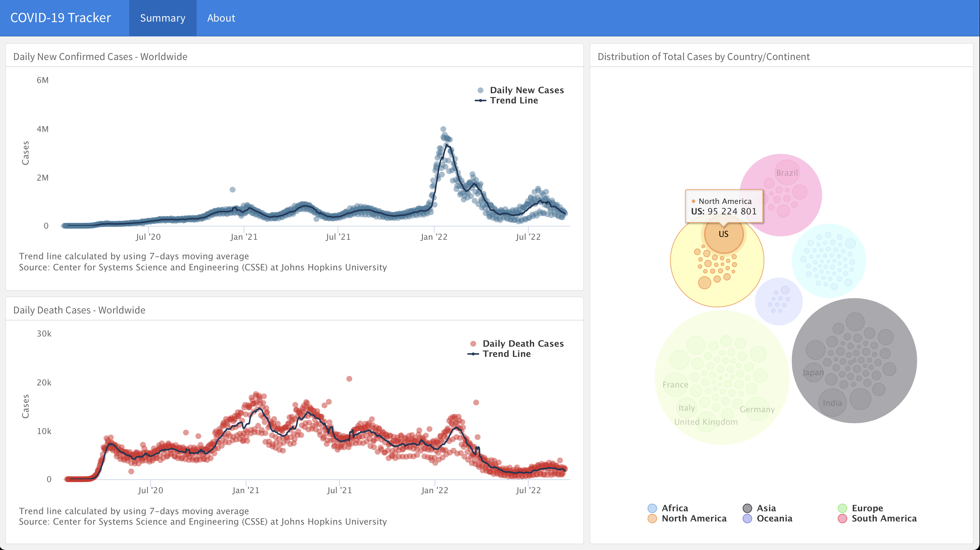
Task: Click the COVID-19 Tracker title link
Action: click(60, 18)
